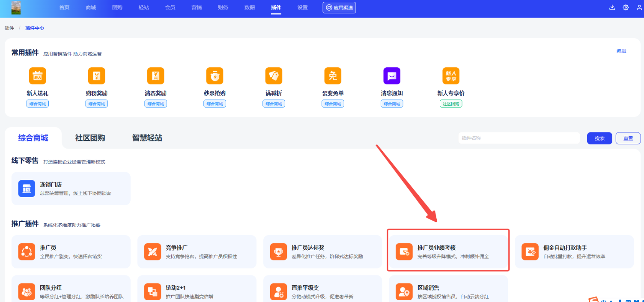Switch to the 社区团购 tab

click(90, 138)
